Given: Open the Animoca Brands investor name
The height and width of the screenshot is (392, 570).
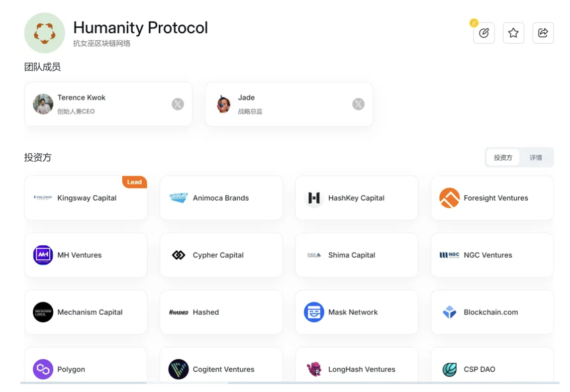Looking at the screenshot, I should (x=221, y=198).
